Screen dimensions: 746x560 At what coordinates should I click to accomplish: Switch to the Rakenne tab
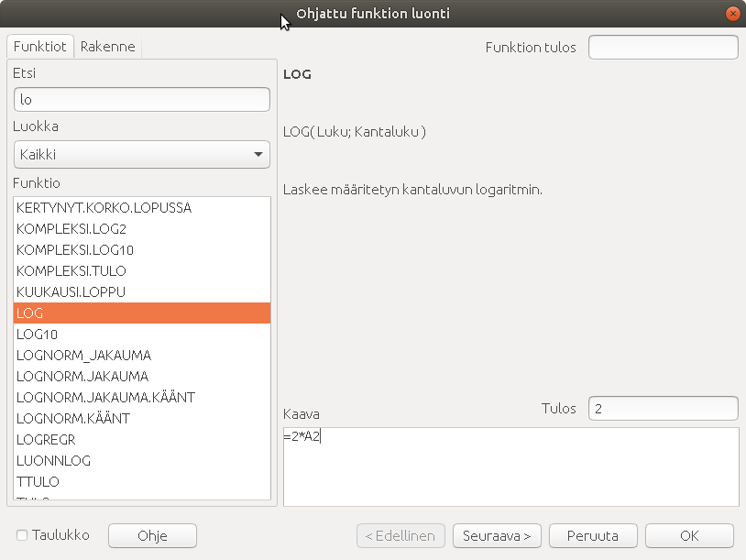tap(108, 46)
